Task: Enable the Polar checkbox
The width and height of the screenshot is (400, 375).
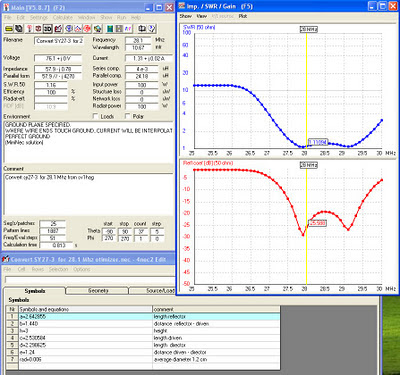Action: tap(128, 116)
